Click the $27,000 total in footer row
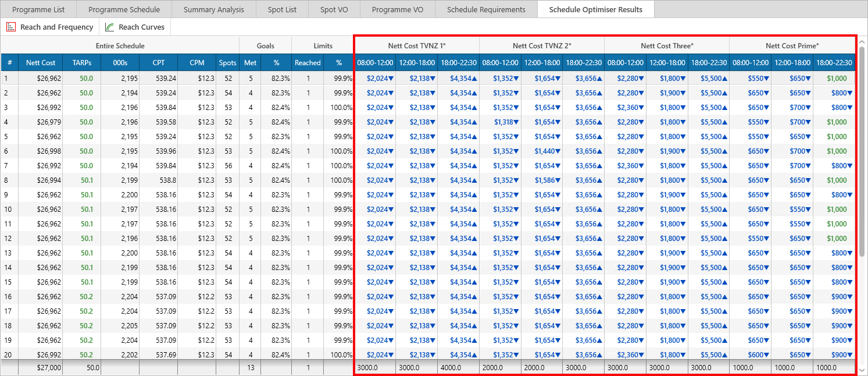The width and height of the screenshot is (868, 376). [41, 368]
